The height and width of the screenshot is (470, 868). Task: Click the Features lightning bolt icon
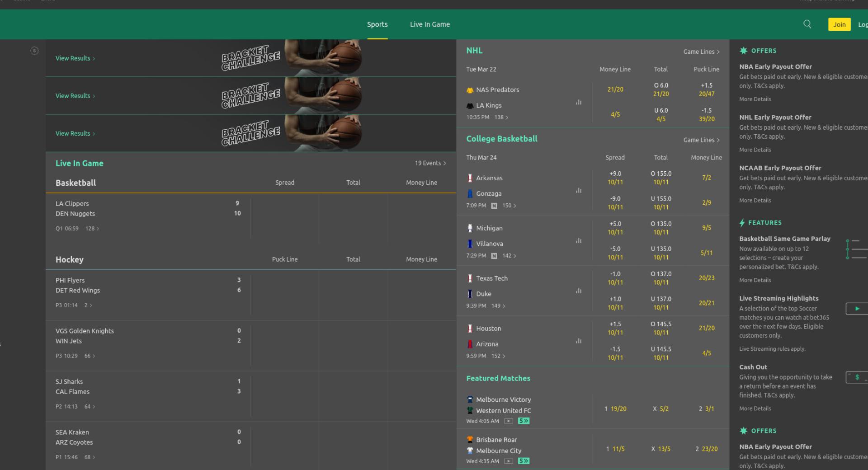(x=742, y=223)
